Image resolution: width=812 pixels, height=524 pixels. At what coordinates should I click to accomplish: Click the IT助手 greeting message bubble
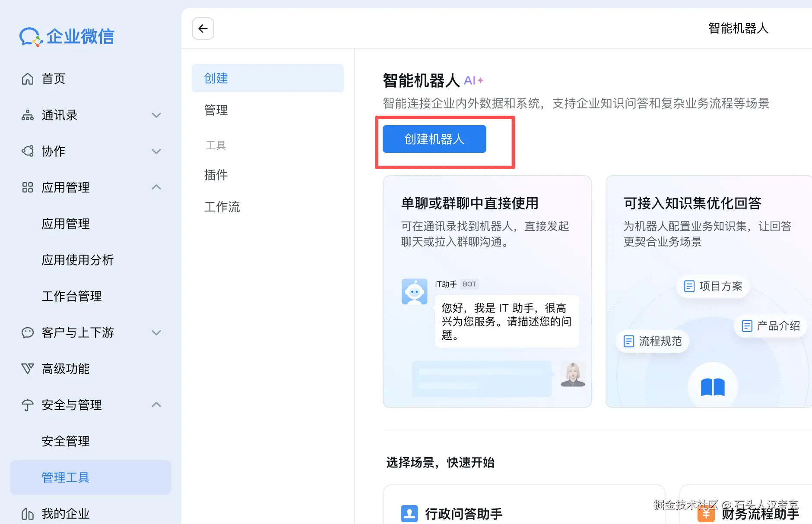(x=507, y=321)
